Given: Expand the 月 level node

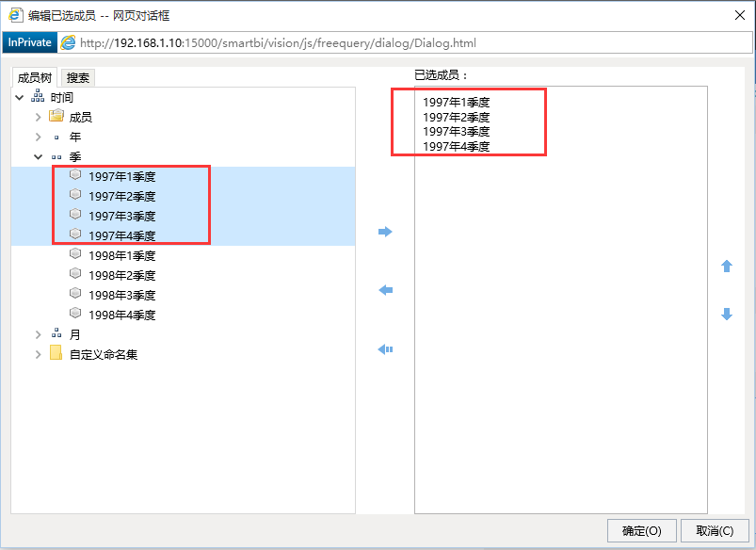Looking at the screenshot, I should coord(38,335).
